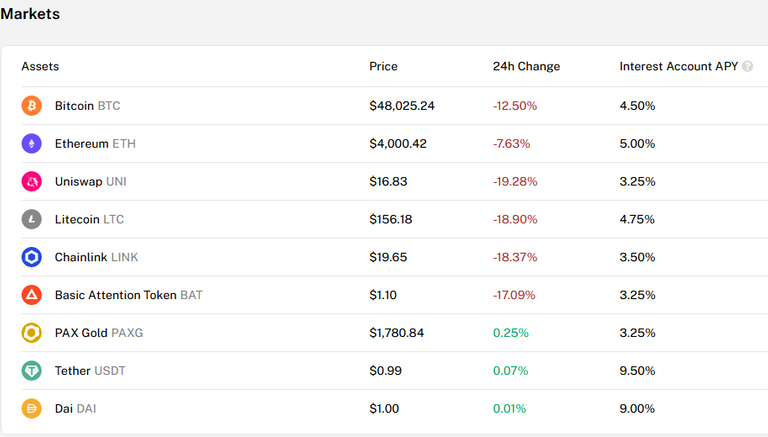
Task: Sort by the 24h Change column header
Action: (x=526, y=66)
